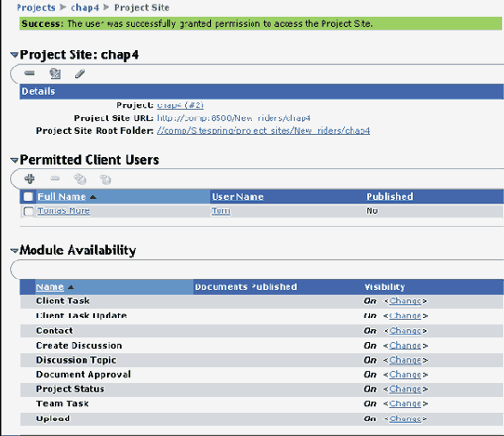The width and height of the screenshot is (504, 436).
Task: Collapse the Project Site: chap4 section
Action: click(15, 55)
